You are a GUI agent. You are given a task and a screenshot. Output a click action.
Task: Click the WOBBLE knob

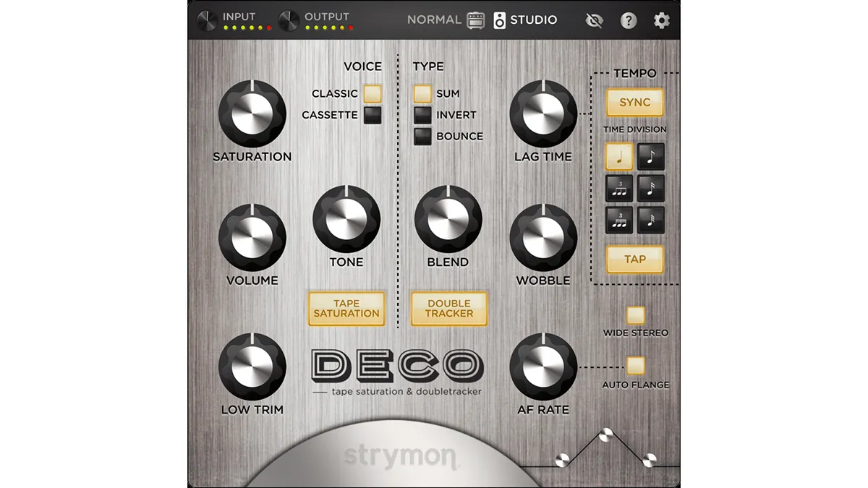click(x=543, y=237)
